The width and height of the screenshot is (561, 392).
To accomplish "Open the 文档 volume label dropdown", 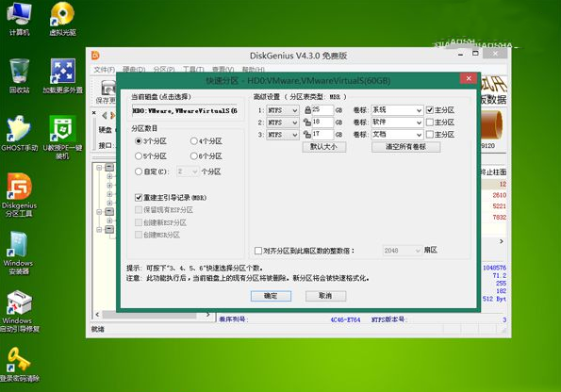I will (397, 135).
